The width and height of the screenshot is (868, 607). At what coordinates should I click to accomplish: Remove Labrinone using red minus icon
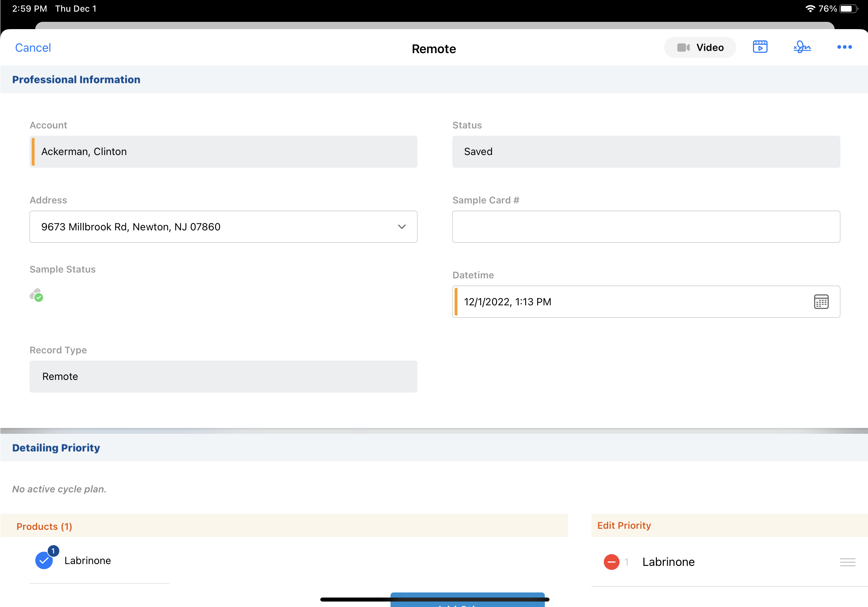coord(611,562)
